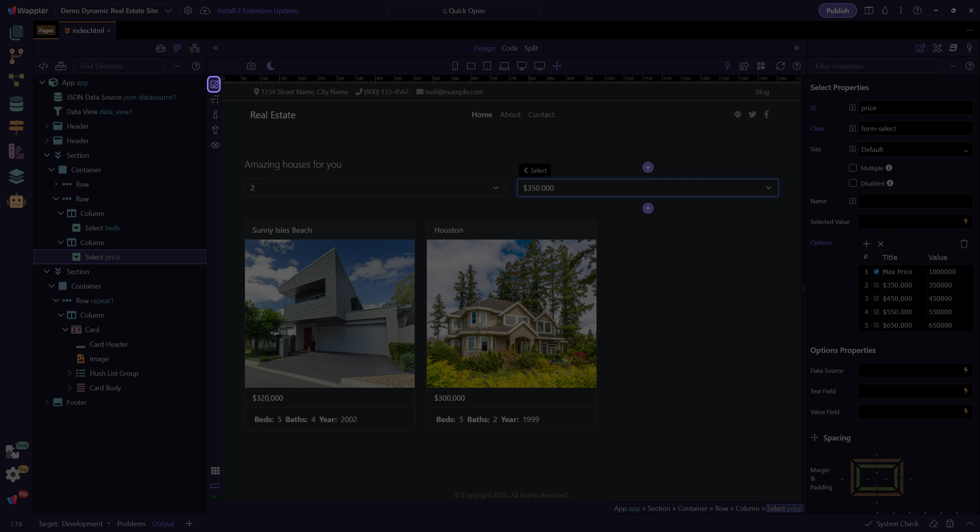Image resolution: width=980 pixels, height=532 pixels.
Task: Enable the Multiple checkbox
Action: click(x=852, y=168)
